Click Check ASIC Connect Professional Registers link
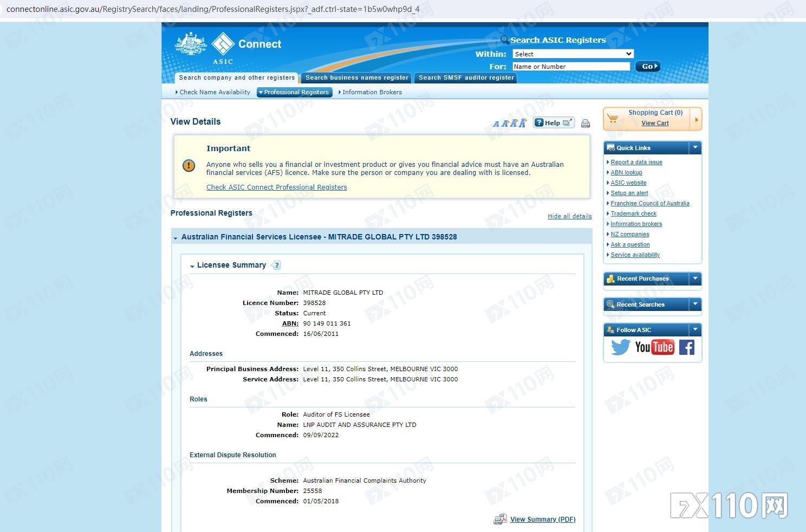806x532 pixels. 277,187
